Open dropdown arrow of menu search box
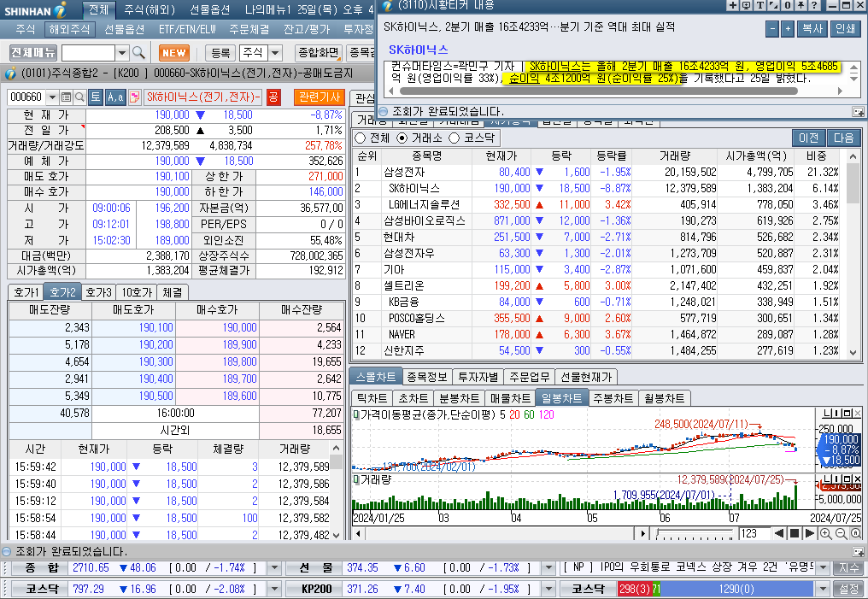 (x=122, y=53)
